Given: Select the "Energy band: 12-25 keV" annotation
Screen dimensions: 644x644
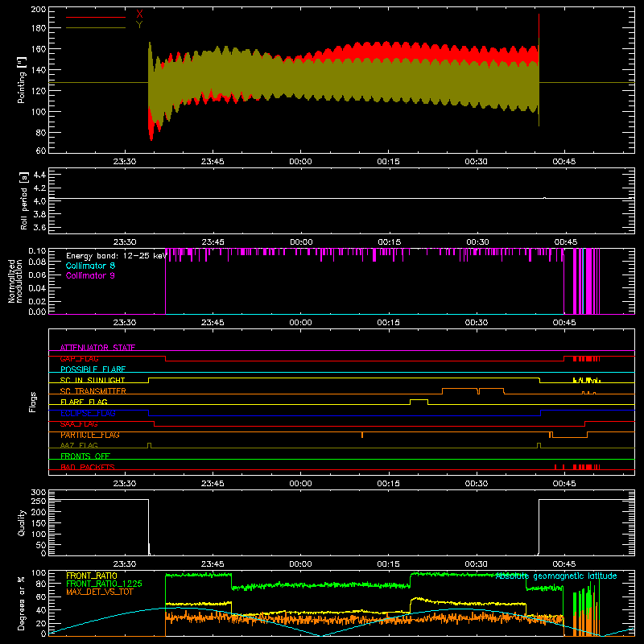Looking at the screenshot, I should click(x=117, y=256).
